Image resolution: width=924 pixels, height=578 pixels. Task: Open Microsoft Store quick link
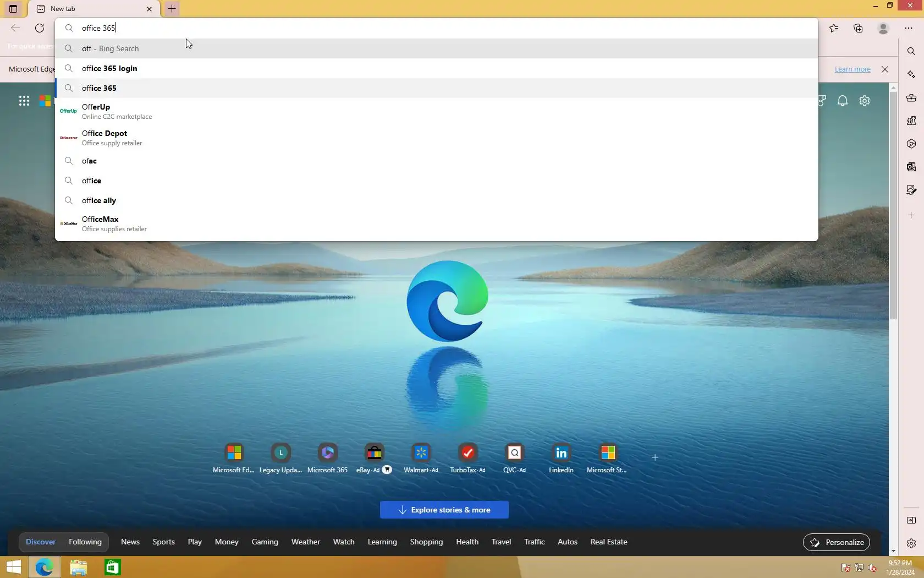pos(608,458)
